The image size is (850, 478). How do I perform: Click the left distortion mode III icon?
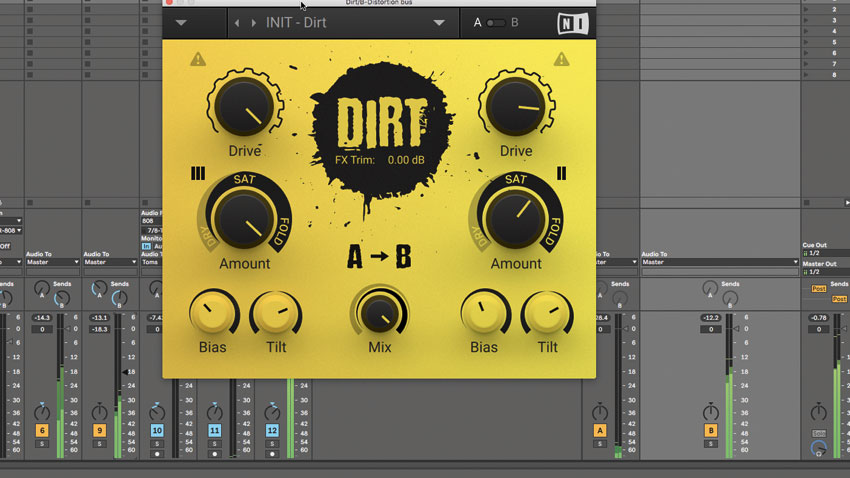tap(198, 173)
